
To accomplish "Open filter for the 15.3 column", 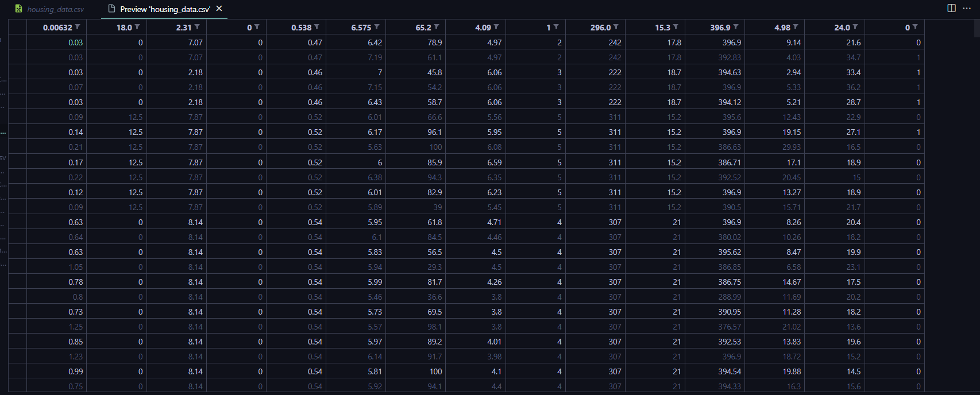I will click(x=676, y=27).
